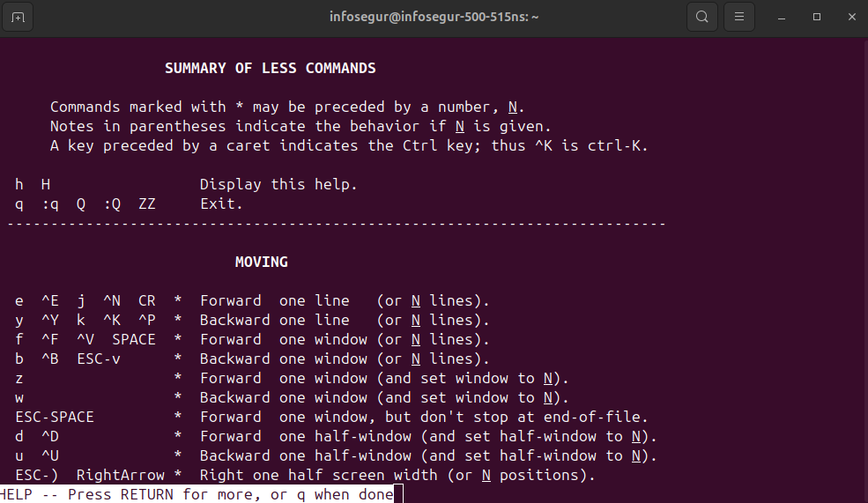The image size is (868, 503).
Task: Click the terminal search icon
Action: pos(702,17)
